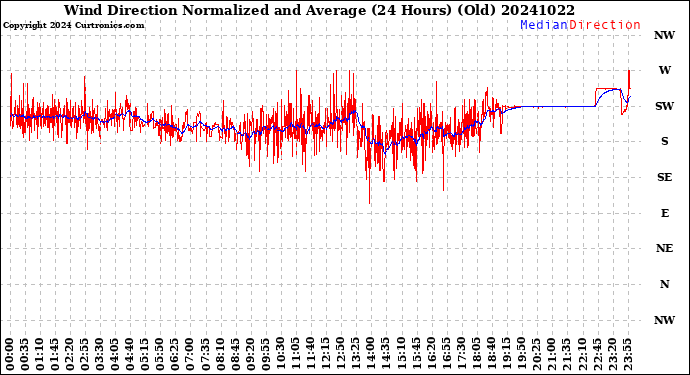Click the 15:10 time axis label
Image resolution: width=690 pixels, height=375 pixels.
400,354
